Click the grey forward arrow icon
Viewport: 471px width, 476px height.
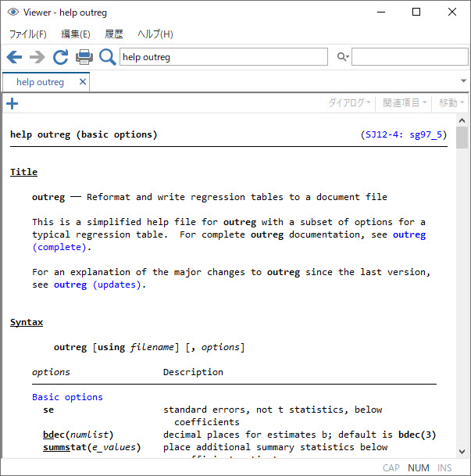(x=37, y=57)
